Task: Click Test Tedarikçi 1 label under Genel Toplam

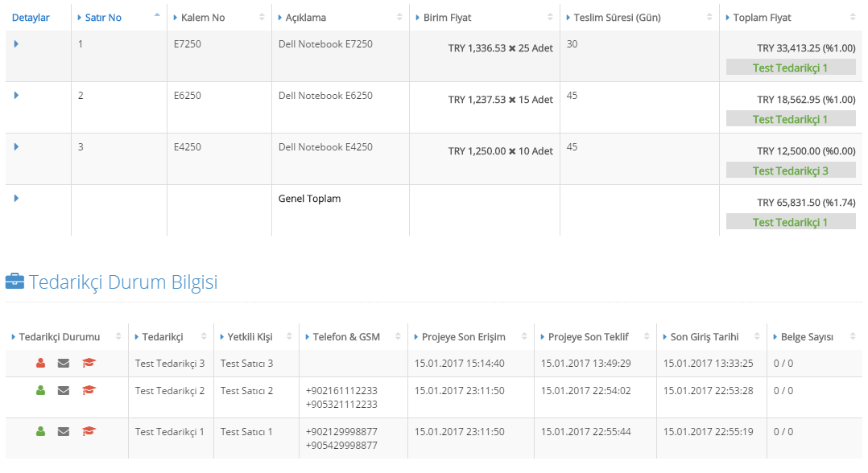Action: click(x=791, y=222)
